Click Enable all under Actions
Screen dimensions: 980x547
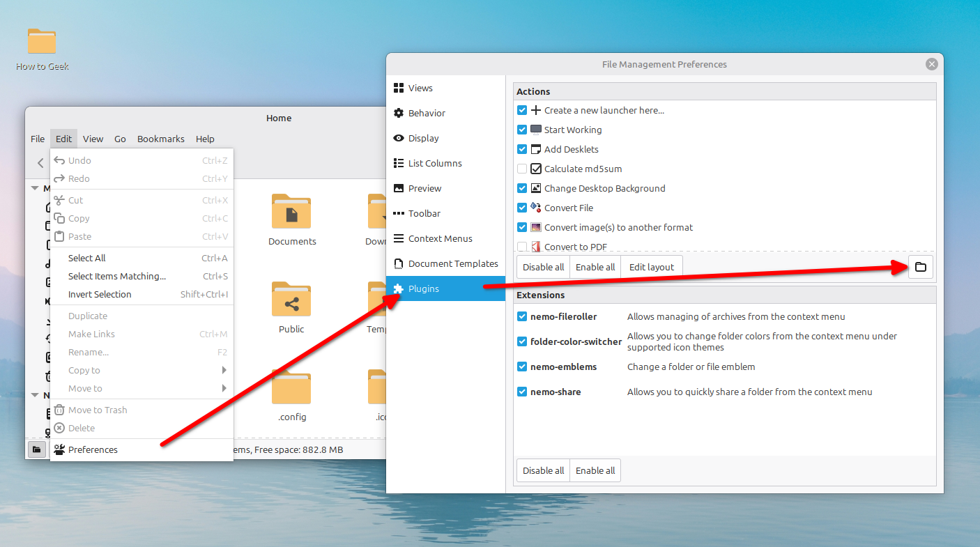point(595,267)
